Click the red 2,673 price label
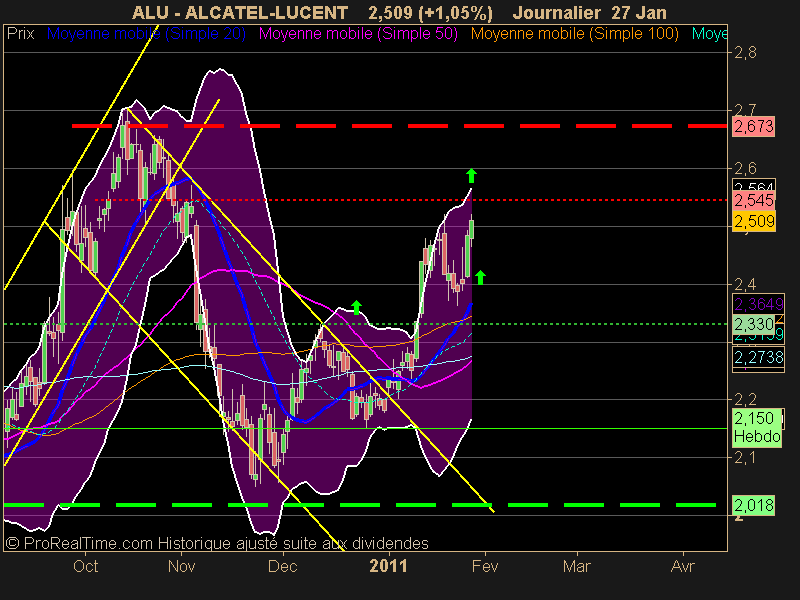Viewport: 800px width, 600px height. (754, 126)
